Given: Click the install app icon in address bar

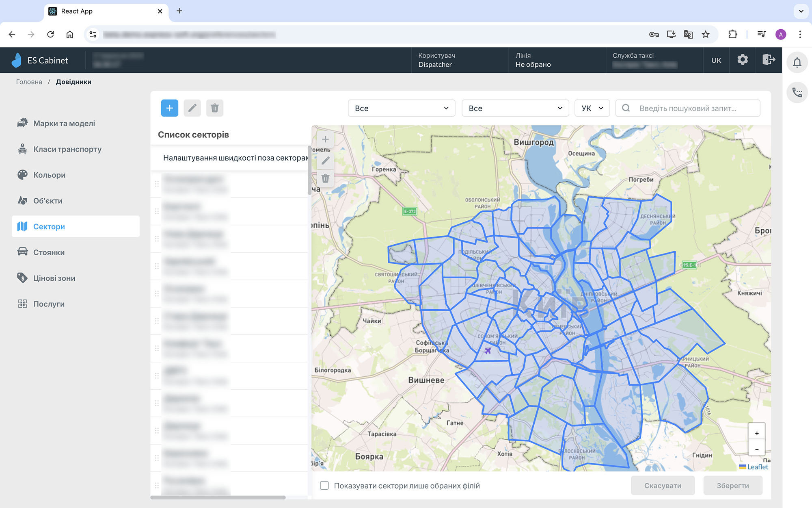Looking at the screenshot, I should [x=671, y=35].
